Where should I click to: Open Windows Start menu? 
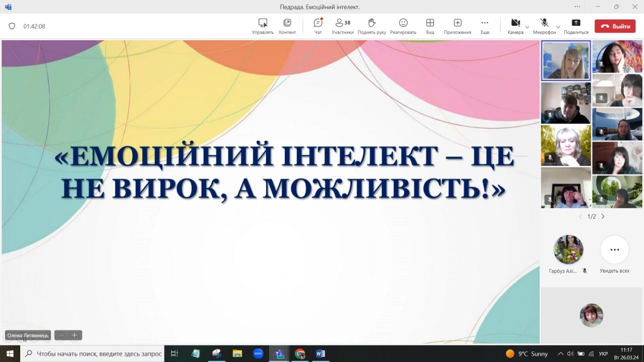click(x=10, y=353)
